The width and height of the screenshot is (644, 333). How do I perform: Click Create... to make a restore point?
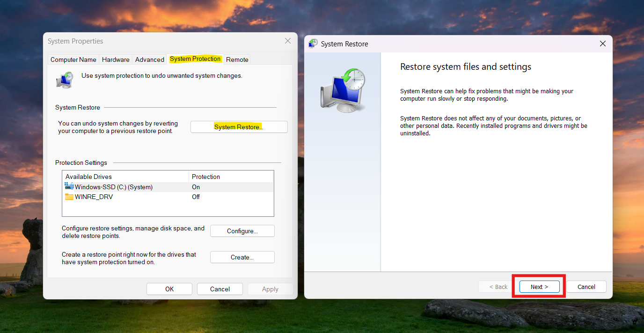pos(242,257)
